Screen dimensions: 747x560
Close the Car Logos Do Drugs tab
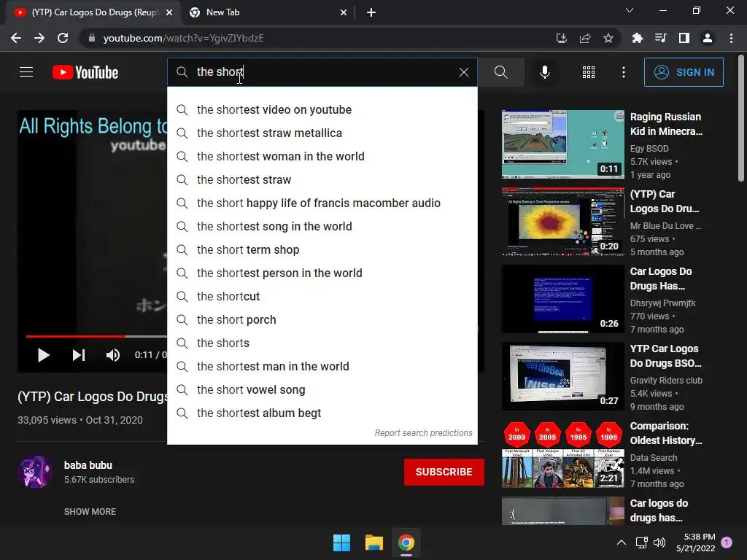tap(169, 13)
